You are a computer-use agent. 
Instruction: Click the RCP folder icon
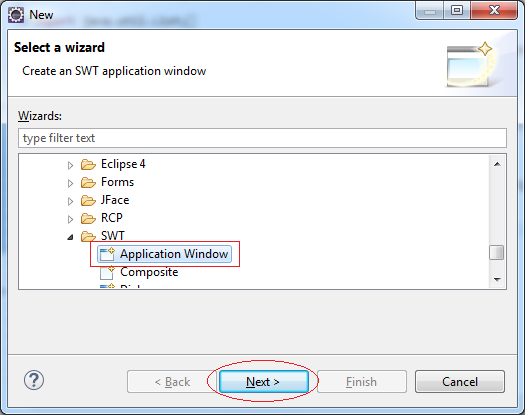[x=88, y=218]
